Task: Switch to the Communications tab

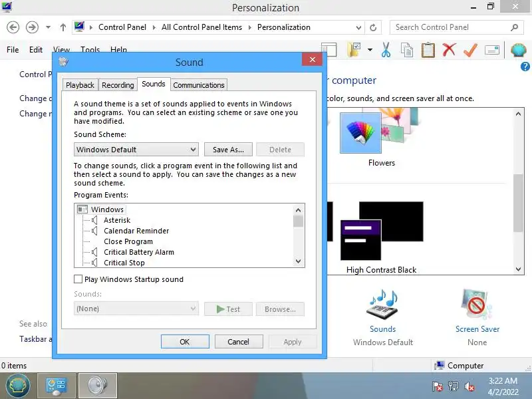Action: coord(198,85)
